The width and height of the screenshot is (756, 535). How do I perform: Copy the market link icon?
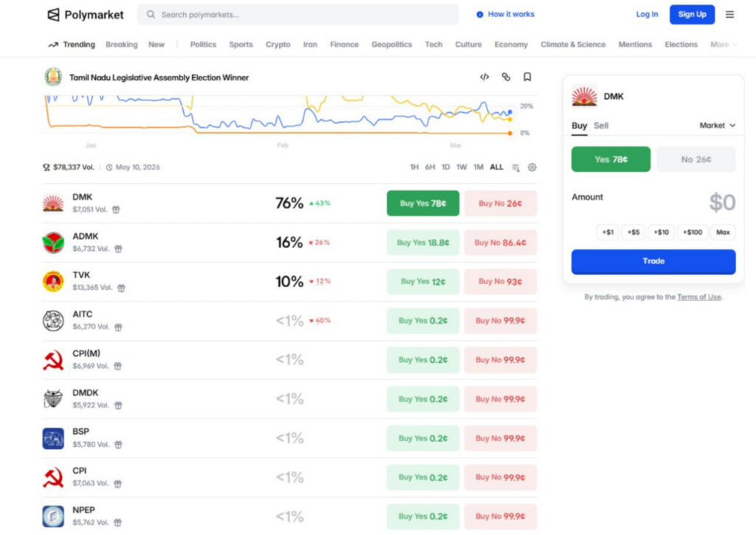click(x=506, y=77)
